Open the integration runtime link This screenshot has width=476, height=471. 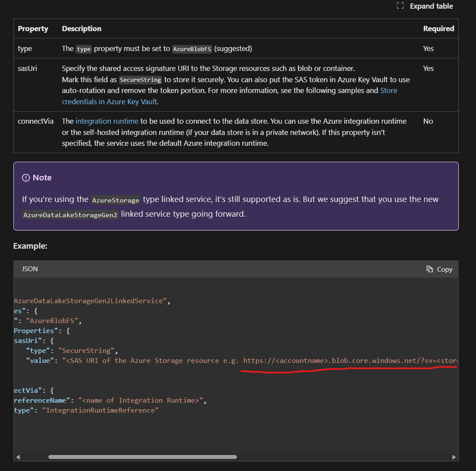point(107,121)
